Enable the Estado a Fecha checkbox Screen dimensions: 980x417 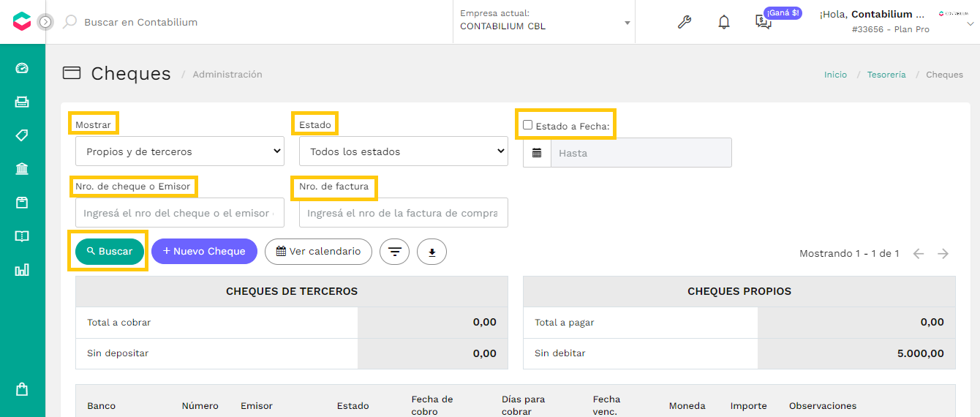point(528,125)
